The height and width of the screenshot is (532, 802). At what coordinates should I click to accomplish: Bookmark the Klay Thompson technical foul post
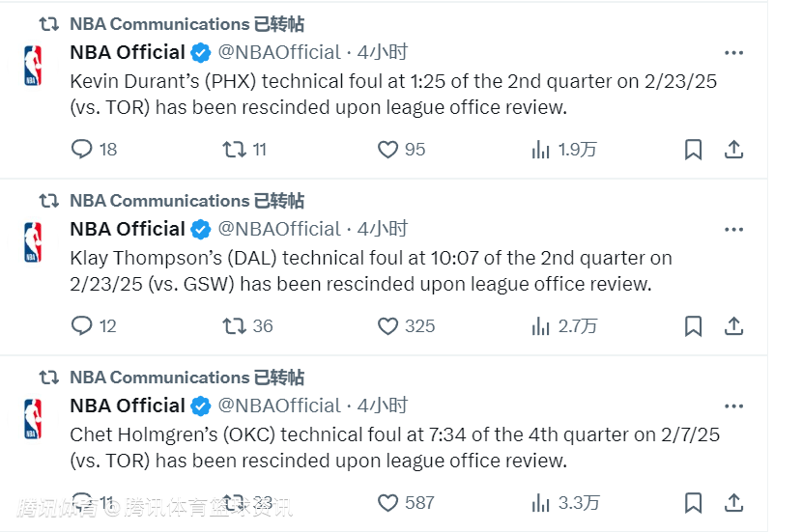point(693,326)
